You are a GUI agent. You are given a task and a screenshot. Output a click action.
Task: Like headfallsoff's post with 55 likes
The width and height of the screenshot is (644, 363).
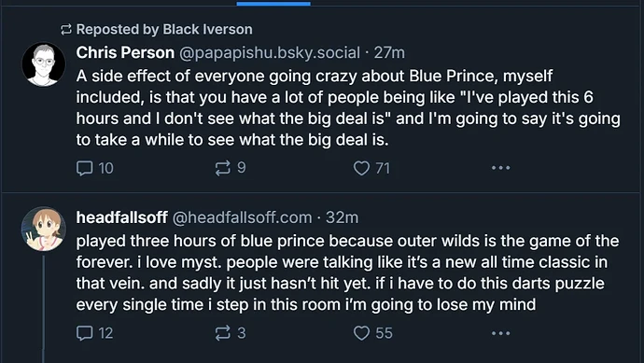tap(372, 333)
